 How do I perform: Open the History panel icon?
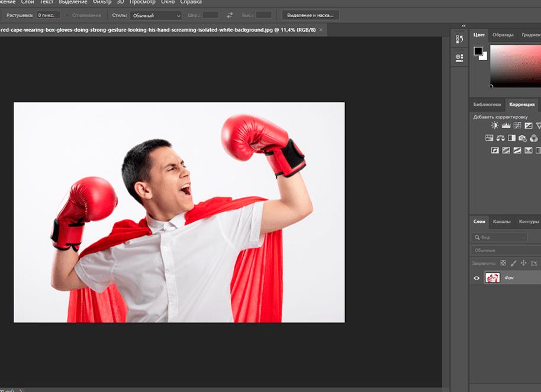click(x=459, y=39)
